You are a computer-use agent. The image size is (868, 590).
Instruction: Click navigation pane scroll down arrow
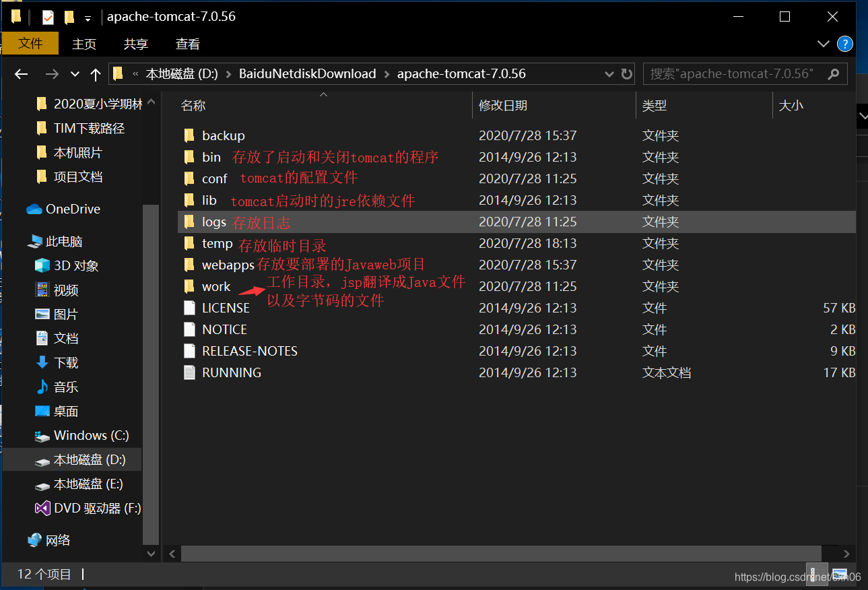151,554
